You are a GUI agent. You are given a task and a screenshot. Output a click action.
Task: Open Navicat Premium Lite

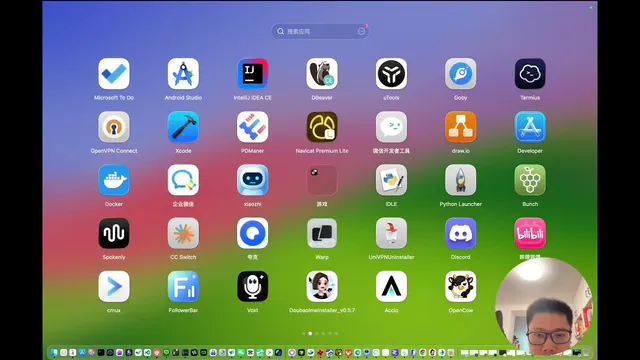[x=322, y=127]
